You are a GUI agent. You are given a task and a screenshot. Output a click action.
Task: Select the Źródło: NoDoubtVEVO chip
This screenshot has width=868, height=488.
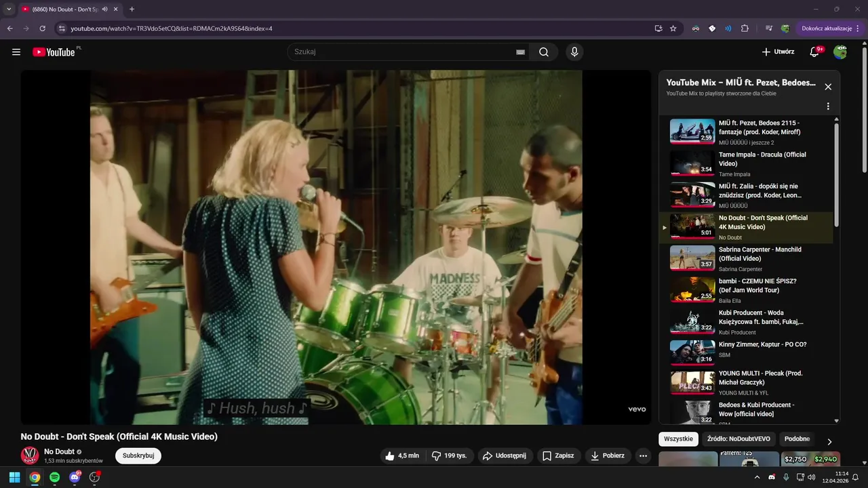[x=738, y=439]
